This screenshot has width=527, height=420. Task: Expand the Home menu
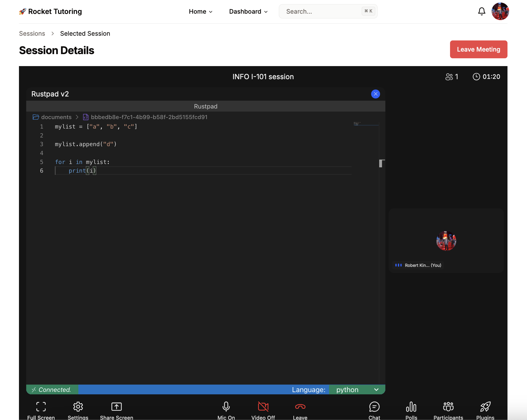click(200, 11)
